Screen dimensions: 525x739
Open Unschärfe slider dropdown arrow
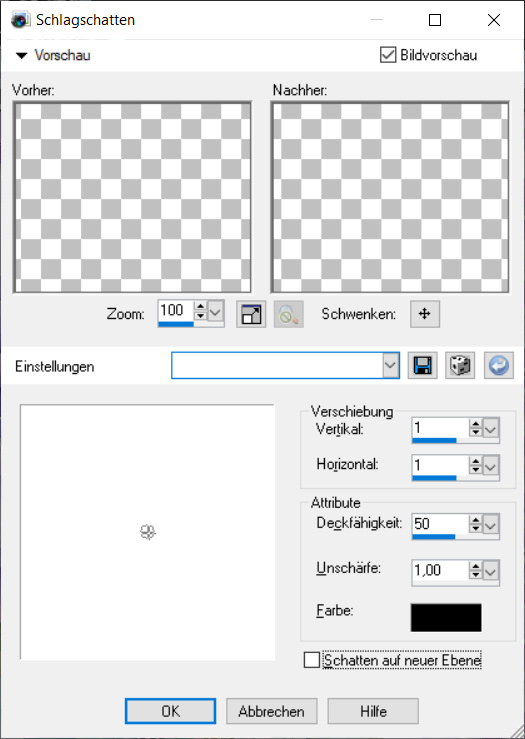pyautogui.click(x=491, y=572)
